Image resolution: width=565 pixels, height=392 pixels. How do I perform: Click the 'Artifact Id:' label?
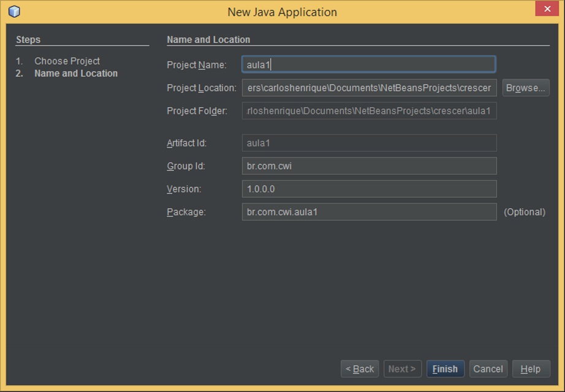(187, 143)
